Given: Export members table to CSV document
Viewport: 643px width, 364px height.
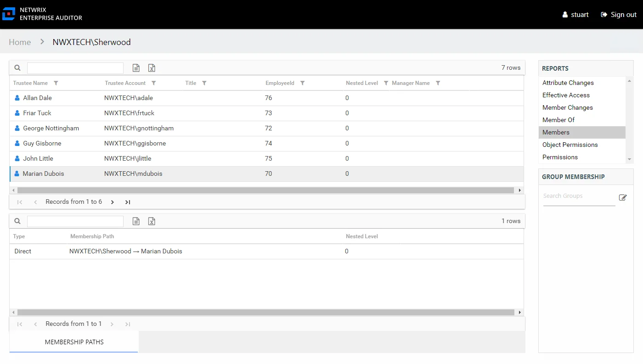Looking at the screenshot, I should 136,68.
